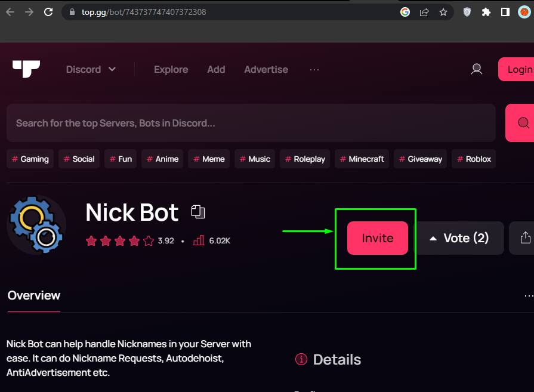Share this page from address bar
Viewport: 534px width, 392px height.
tap(424, 13)
